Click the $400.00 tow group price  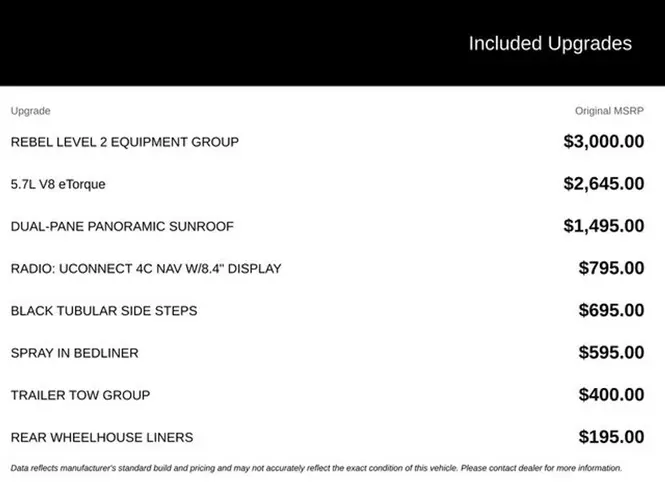coord(611,395)
